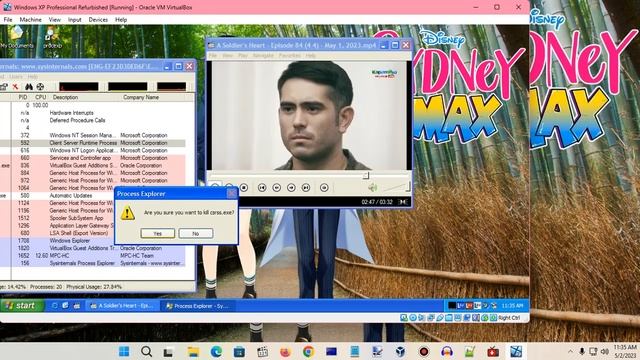This screenshot has height=360, width=640.
Task: Select the Sysinternals Process Explorer row
Action: click(93, 263)
